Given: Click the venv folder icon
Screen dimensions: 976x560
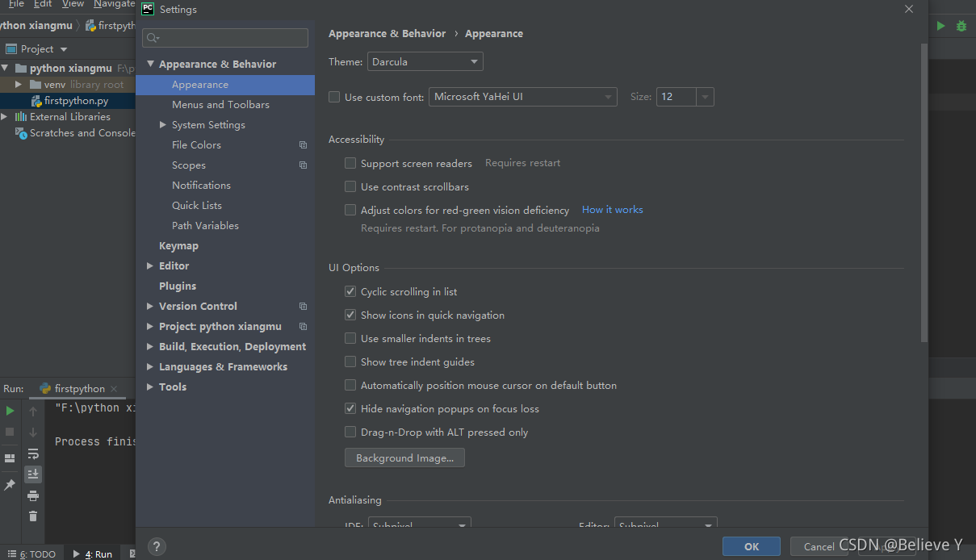Looking at the screenshot, I should 35,85.
